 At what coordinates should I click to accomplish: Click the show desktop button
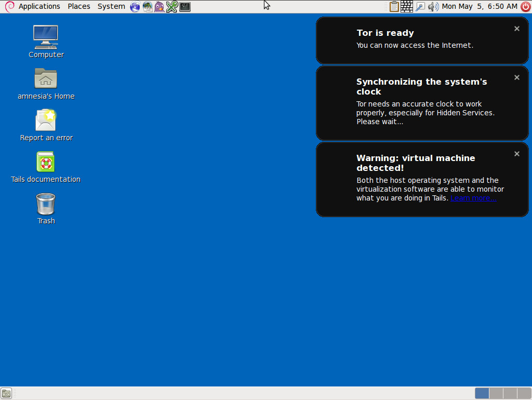6,394
